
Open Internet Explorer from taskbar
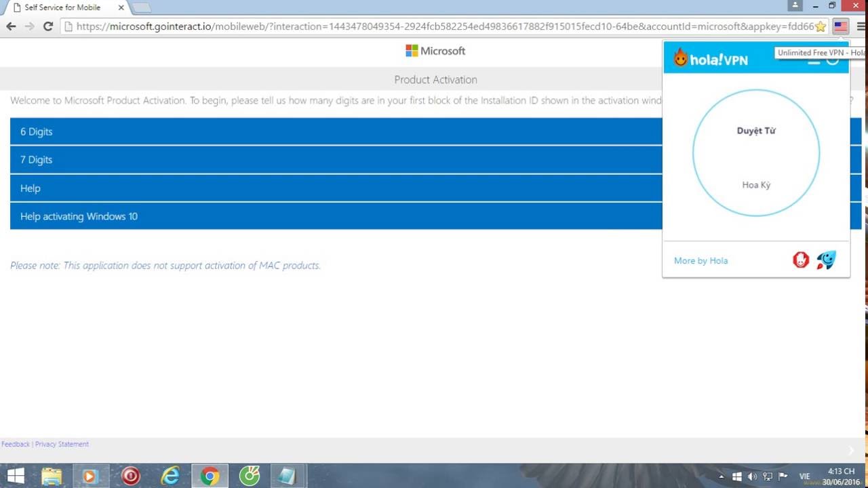170,476
